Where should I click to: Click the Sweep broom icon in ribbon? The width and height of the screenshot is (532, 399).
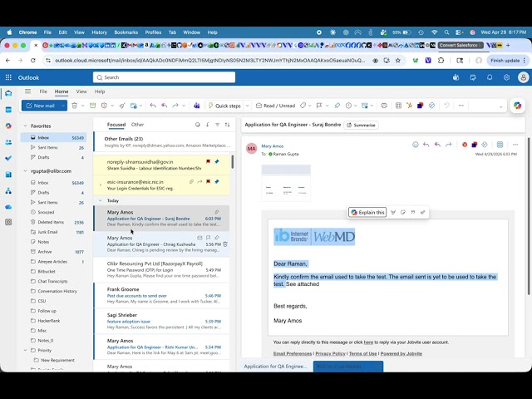click(x=122, y=106)
